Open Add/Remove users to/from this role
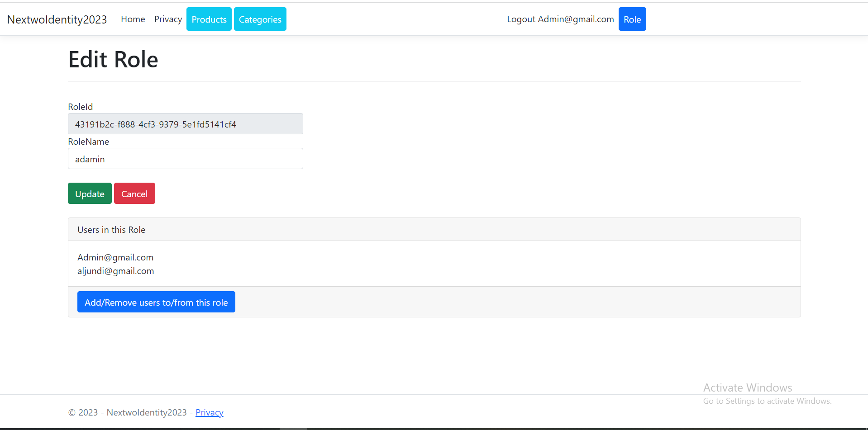Screen dimensions: 868x430 156,302
